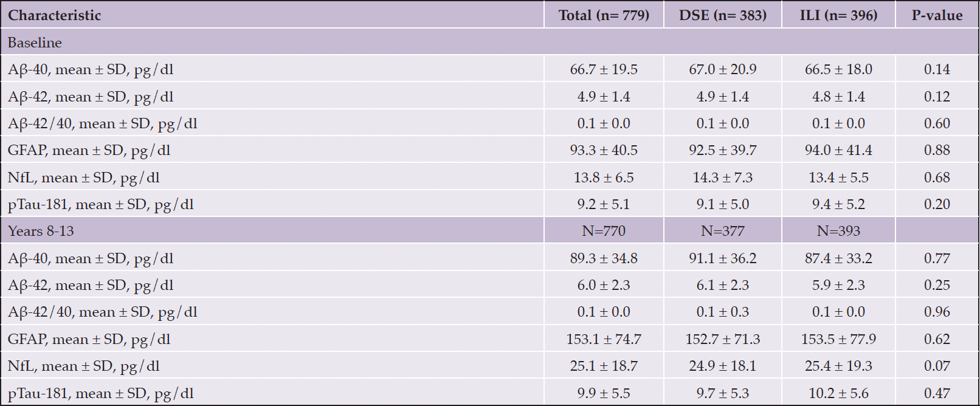Click baseline NfL P-value 0.68
This screenshot has width=980, height=406.
point(937,177)
